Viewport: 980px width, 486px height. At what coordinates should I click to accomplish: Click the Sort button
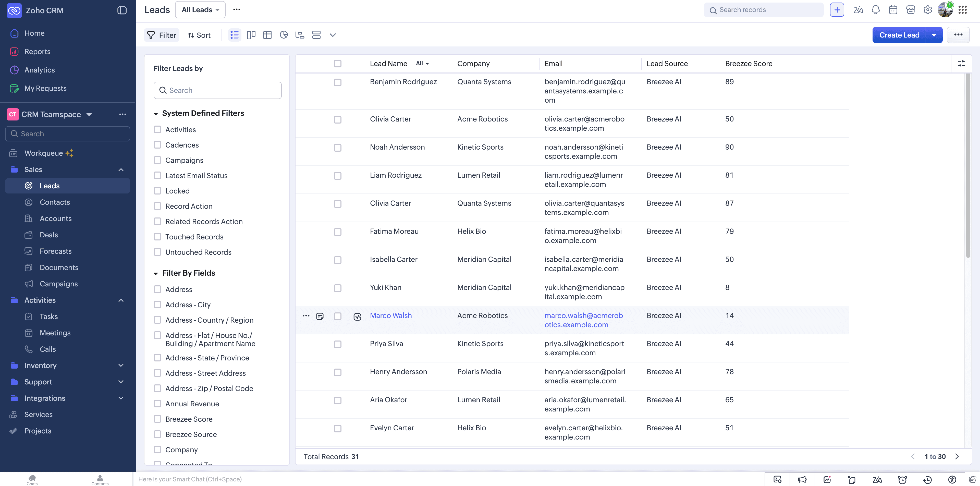coord(199,35)
